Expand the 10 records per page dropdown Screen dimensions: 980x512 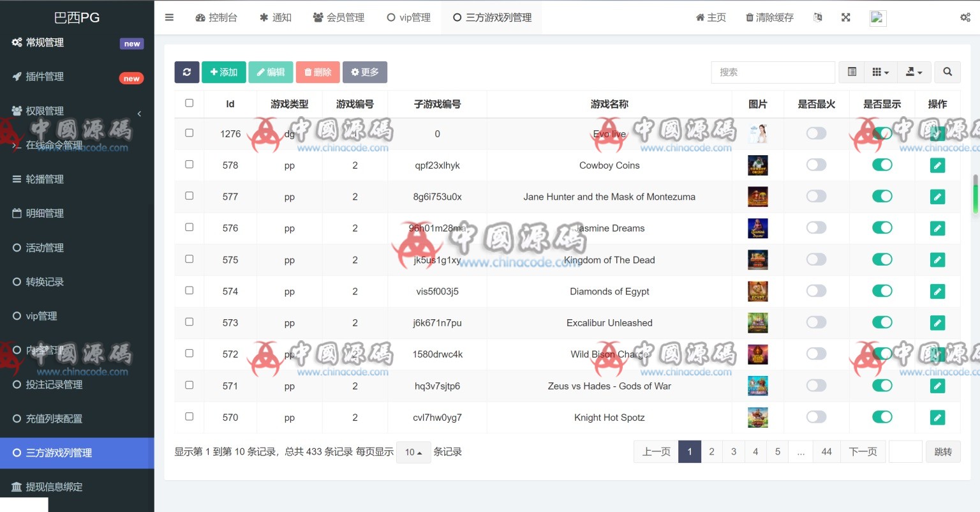click(x=413, y=452)
